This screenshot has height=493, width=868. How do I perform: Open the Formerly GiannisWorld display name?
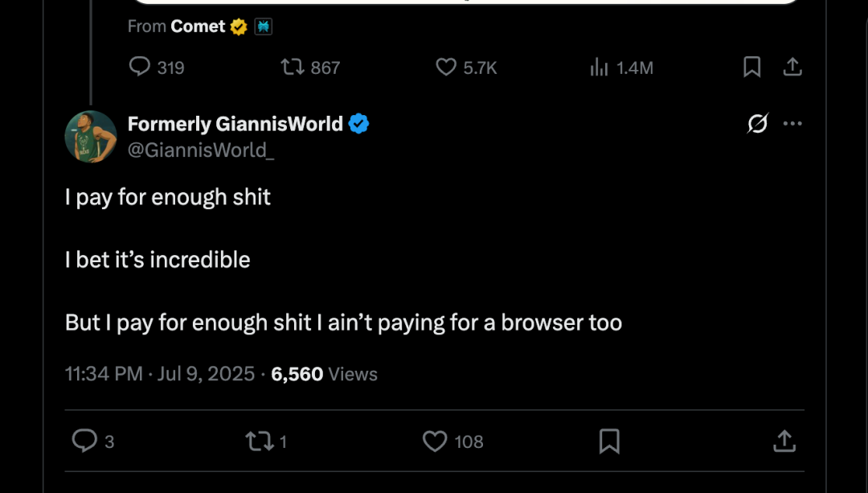pyautogui.click(x=235, y=124)
